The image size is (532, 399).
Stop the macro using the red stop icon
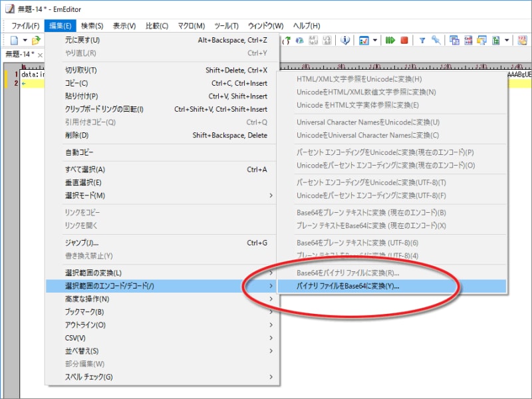pos(405,41)
